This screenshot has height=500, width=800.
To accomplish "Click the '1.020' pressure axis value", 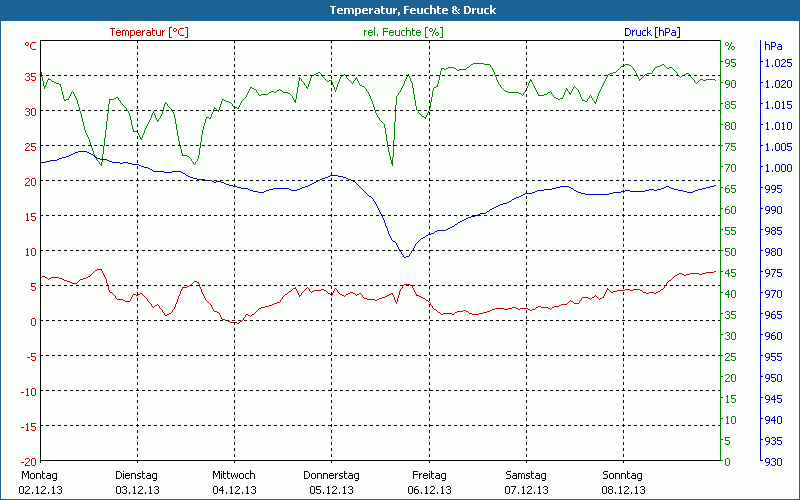I will (779, 84).
